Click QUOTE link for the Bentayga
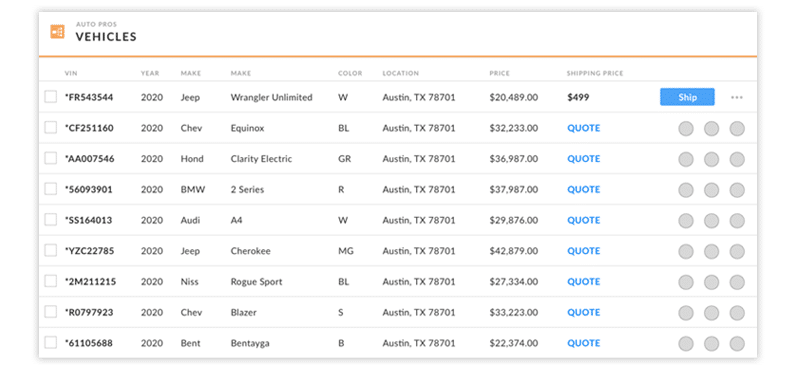 pyautogui.click(x=584, y=343)
